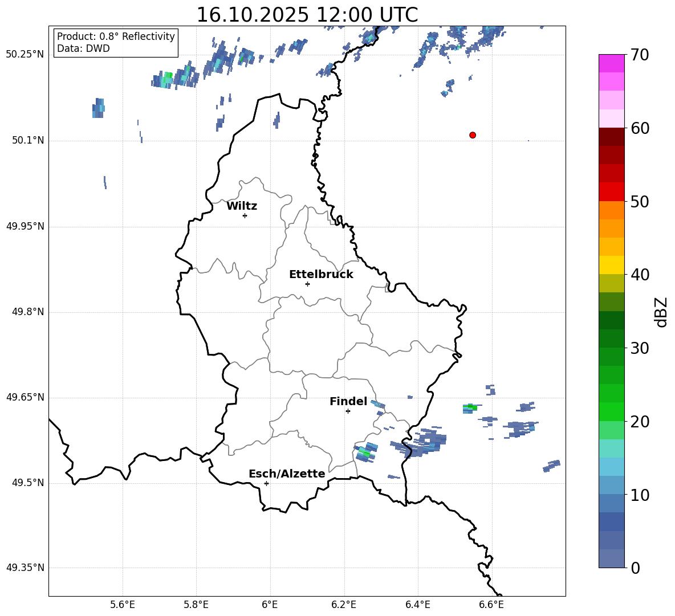Screen dimensions: 675x616
Task: Click the Wiltz station cross marker
Action: tap(245, 215)
